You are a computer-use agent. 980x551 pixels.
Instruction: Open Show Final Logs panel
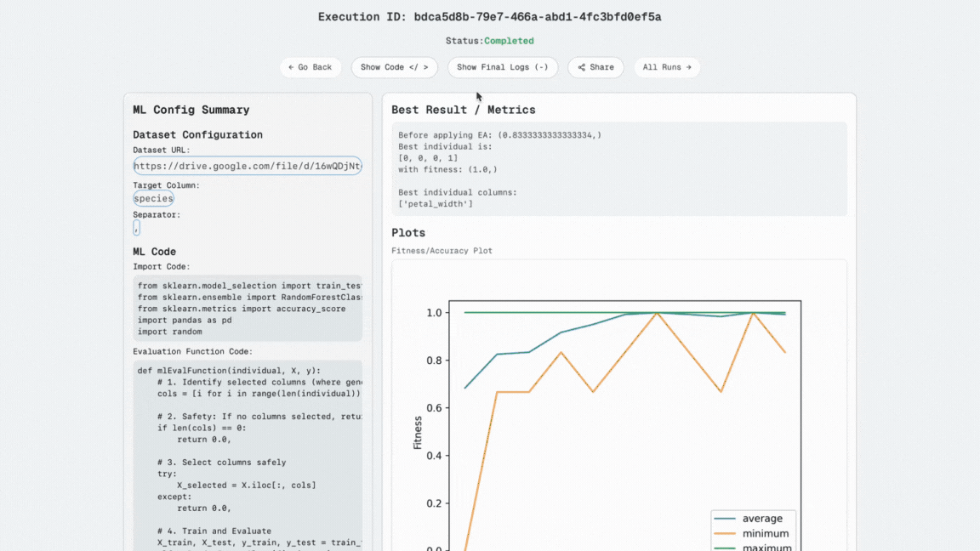coord(503,66)
